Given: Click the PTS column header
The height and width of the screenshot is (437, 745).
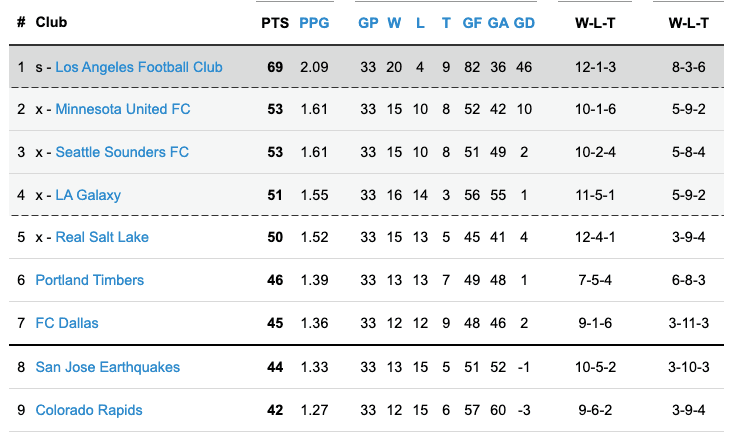Looking at the screenshot, I should (274, 22).
